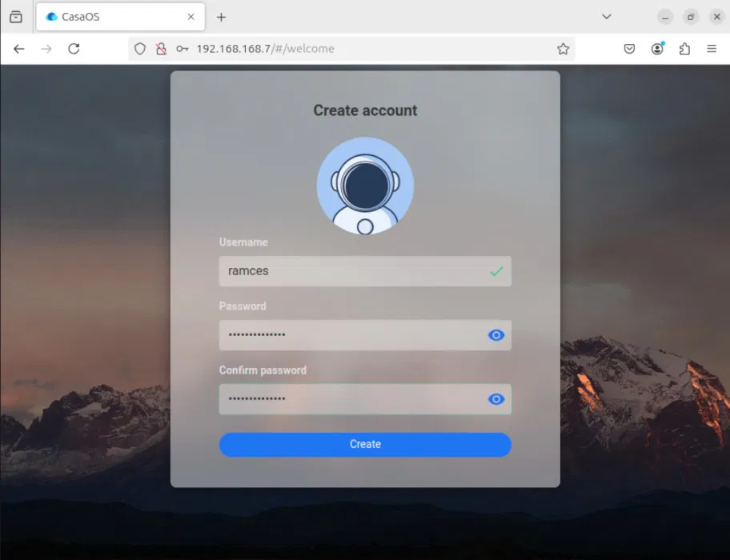Viewport: 730px width, 560px height.
Task: Switch to the CasaOS tab
Action: tap(112, 16)
